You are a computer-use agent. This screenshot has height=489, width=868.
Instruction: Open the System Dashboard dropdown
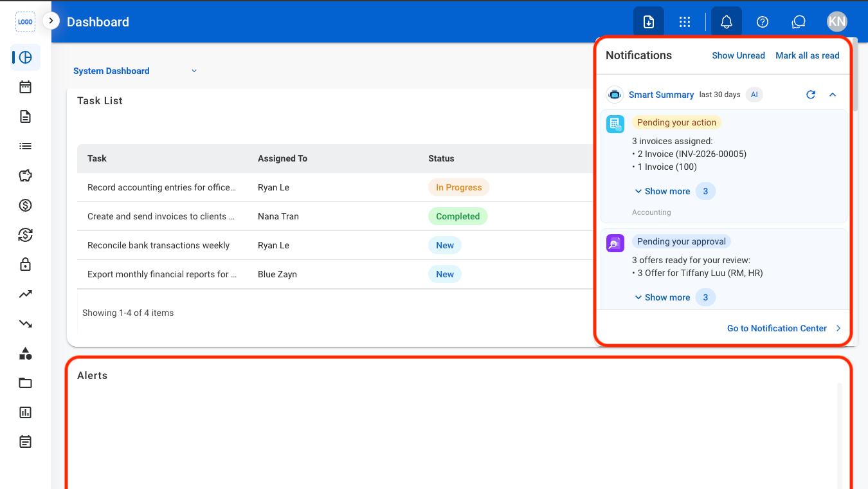135,71
